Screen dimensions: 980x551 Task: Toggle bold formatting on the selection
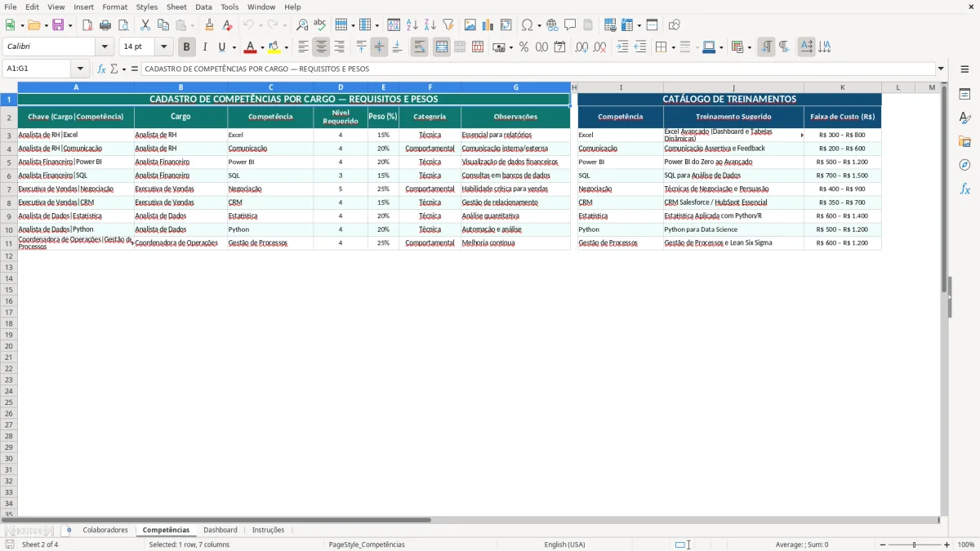coord(186,47)
